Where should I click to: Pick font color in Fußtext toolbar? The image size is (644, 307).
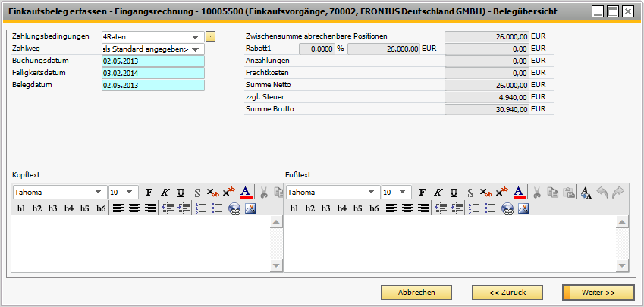(518, 193)
